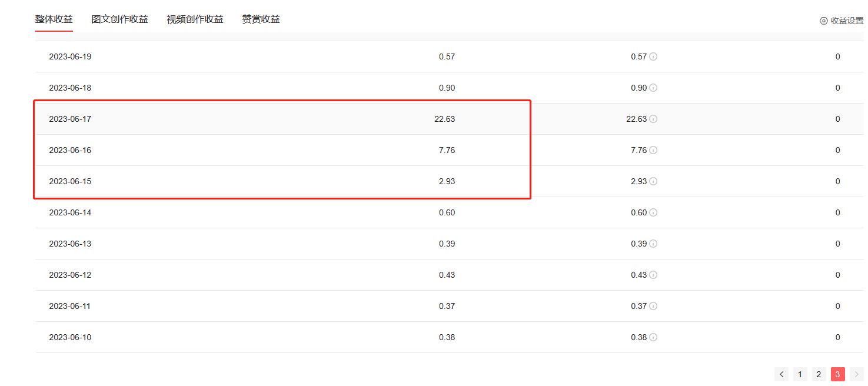Click info icon next to 0.39 on 2023-06-13
The image size is (868, 386).
pos(653,244)
